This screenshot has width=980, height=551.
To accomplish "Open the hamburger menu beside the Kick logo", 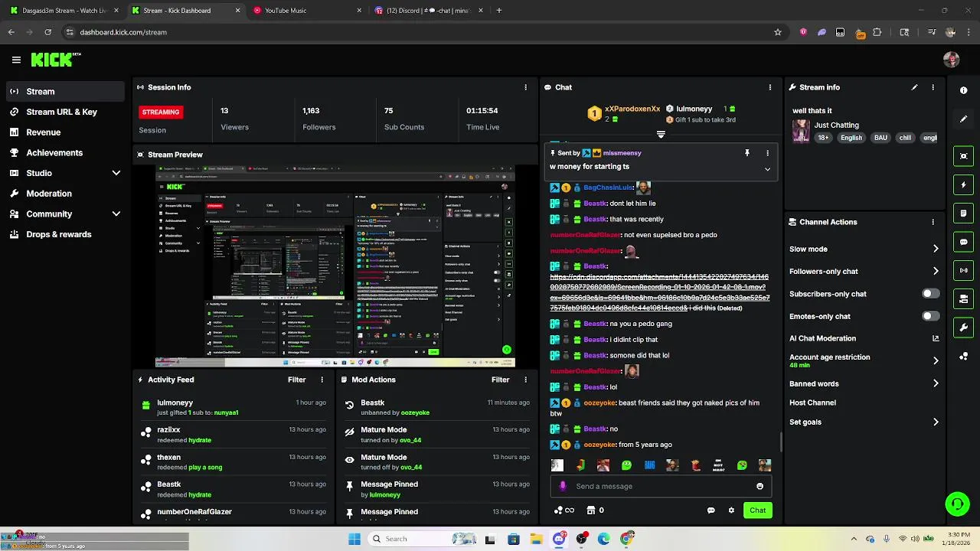I will pos(16,60).
